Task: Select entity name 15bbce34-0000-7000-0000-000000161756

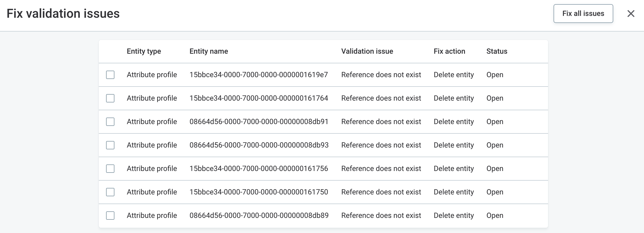Action: click(259, 169)
